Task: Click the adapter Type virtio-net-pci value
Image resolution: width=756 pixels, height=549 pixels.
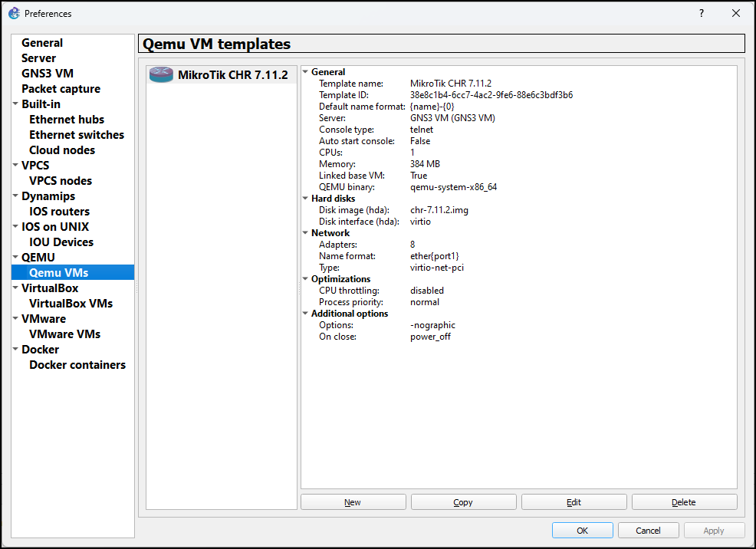Action: click(437, 268)
